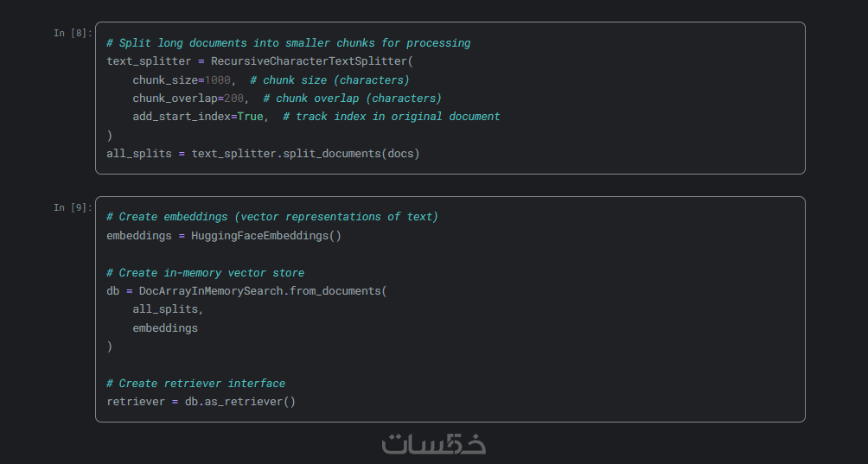868x464 pixels.
Task: Click the Arabic watermark logo at the bottom
Action: [434, 443]
